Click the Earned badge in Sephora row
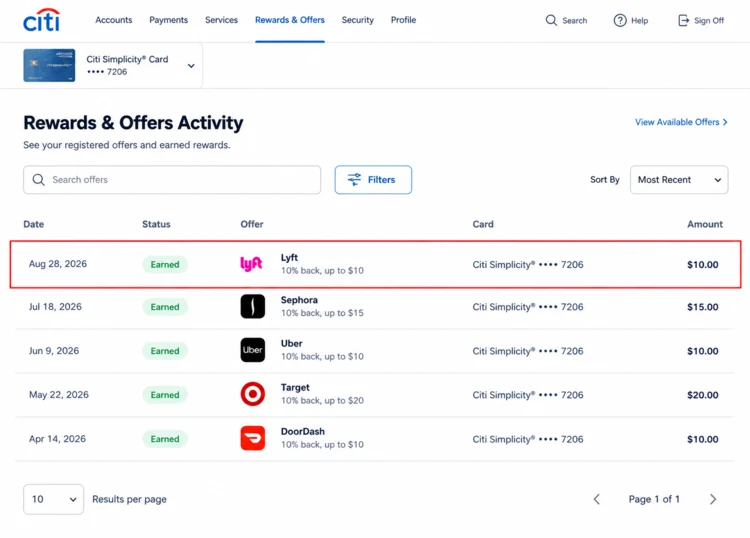The width and height of the screenshot is (750, 538). 165,307
